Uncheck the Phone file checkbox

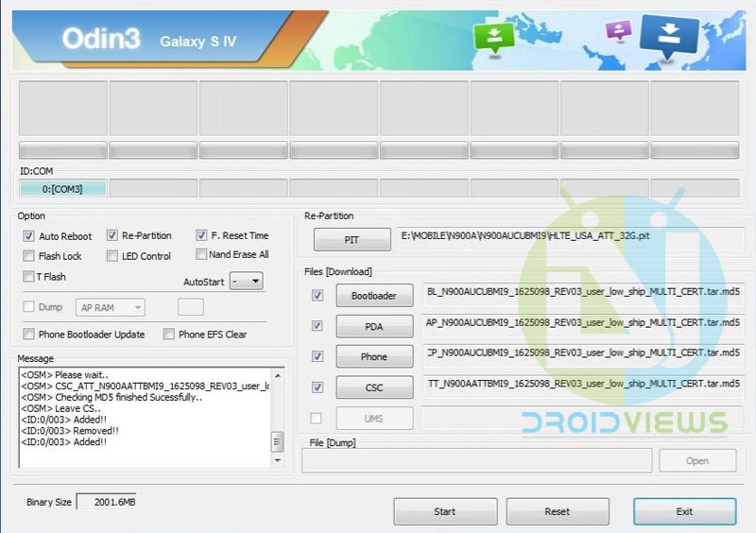(318, 356)
